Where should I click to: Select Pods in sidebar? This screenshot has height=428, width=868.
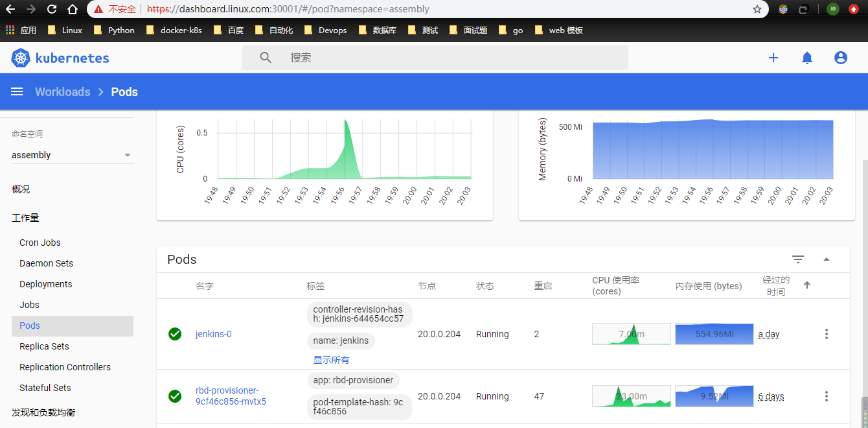pyautogui.click(x=73, y=326)
